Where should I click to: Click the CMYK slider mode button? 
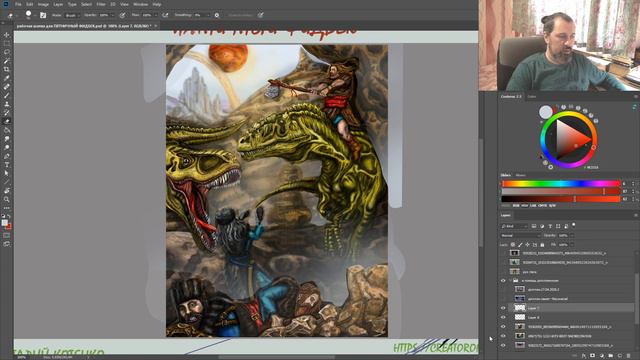click(542, 206)
